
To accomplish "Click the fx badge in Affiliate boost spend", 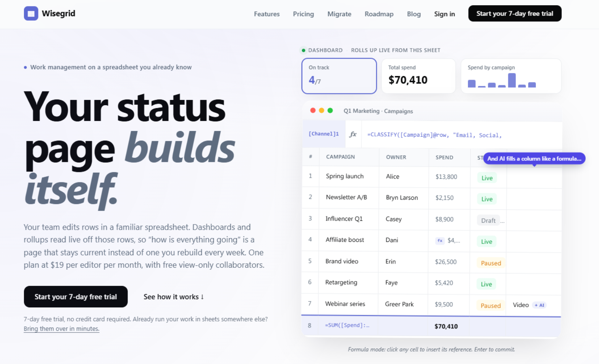I will [440, 241].
